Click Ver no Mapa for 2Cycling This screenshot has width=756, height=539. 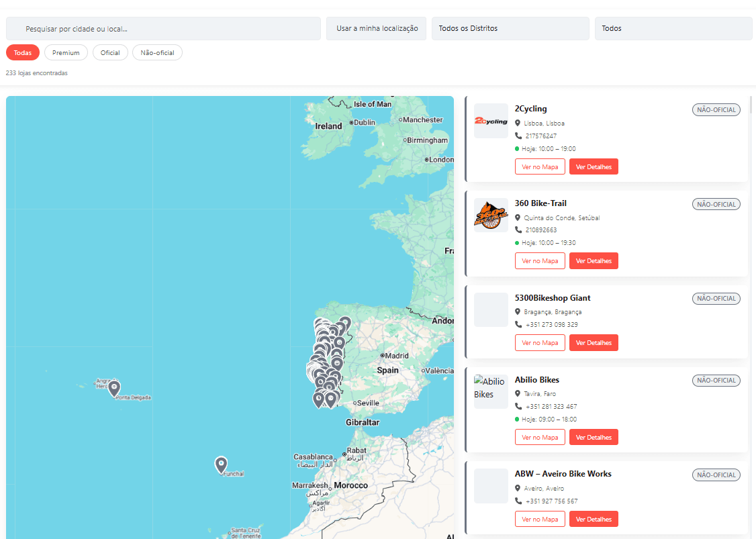point(540,167)
